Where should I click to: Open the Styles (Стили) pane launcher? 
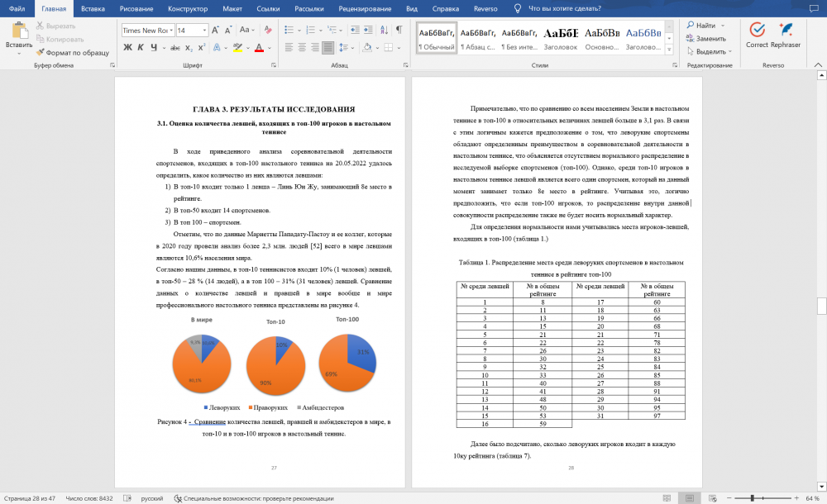[x=675, y=65]
